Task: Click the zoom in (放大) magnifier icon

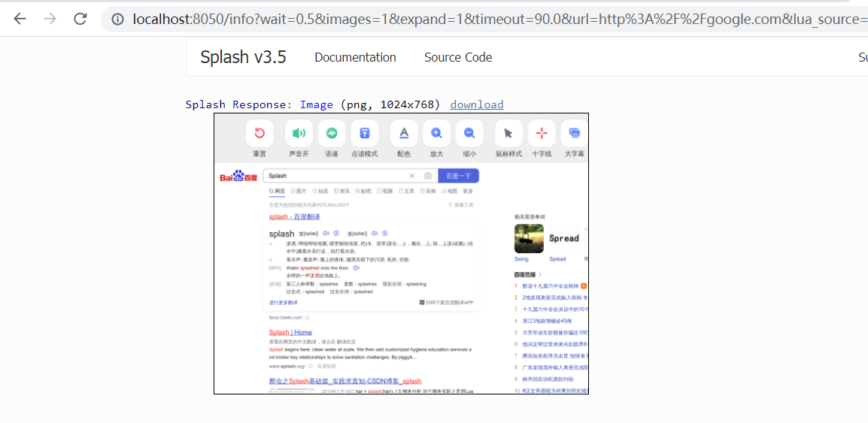Action: point(437,133)
